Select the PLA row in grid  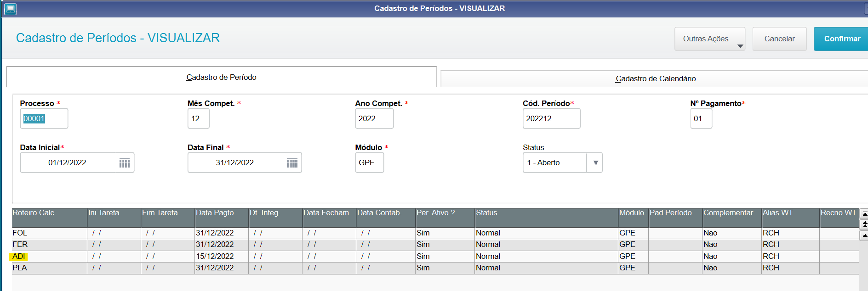pyautogui.click(x=435, y=268)
